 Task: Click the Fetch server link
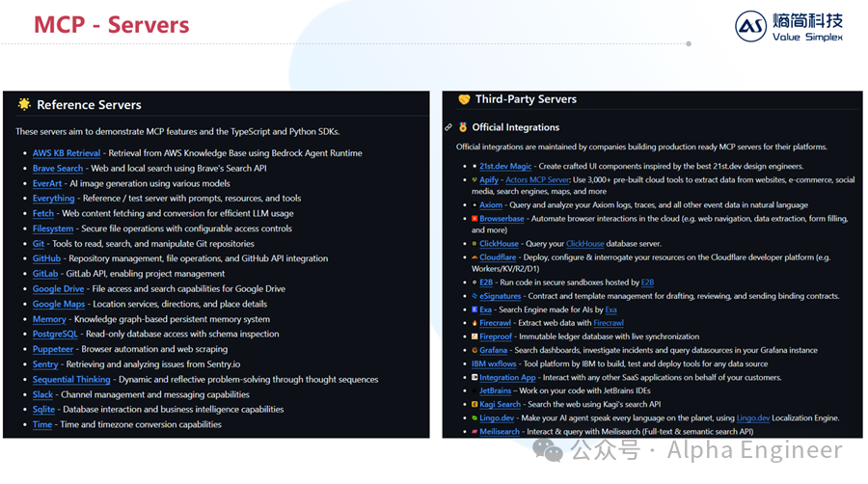coord(43,213)
